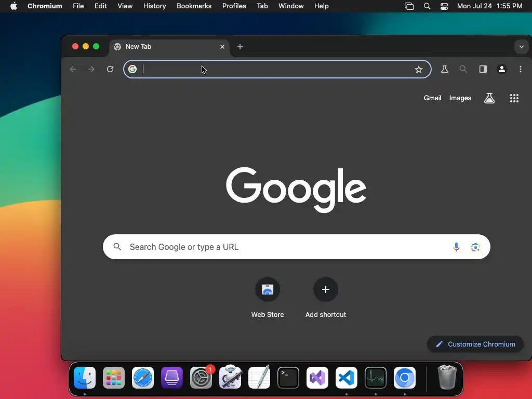532x399 pixels.
Task: Open the Help menu
Action: pos(321,6)
